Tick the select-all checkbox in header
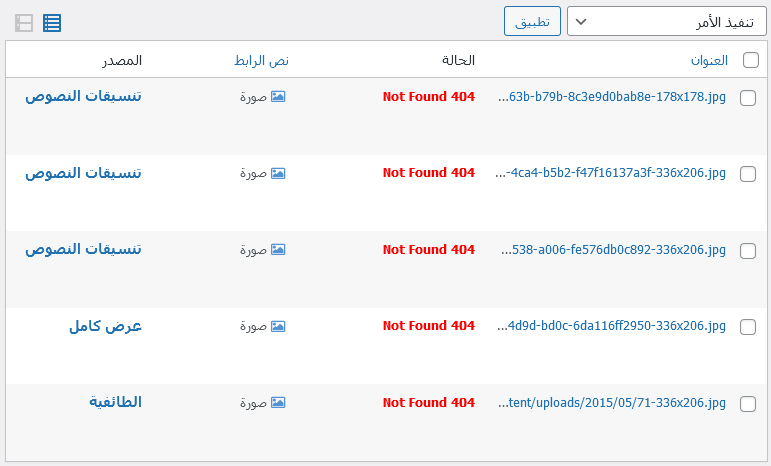The image size is (771, 466). [x=751, y=60]
